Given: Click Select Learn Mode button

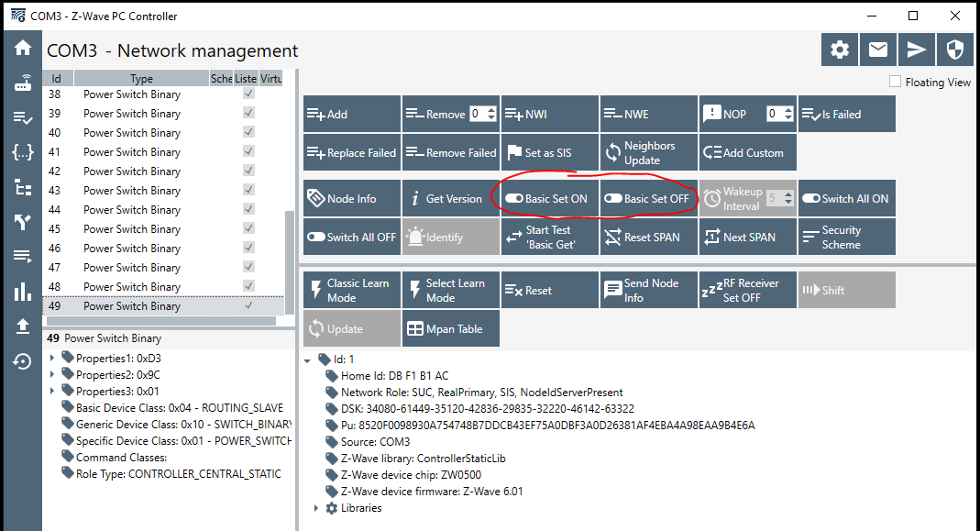Looking at the screenshot, I should (451, 290).
